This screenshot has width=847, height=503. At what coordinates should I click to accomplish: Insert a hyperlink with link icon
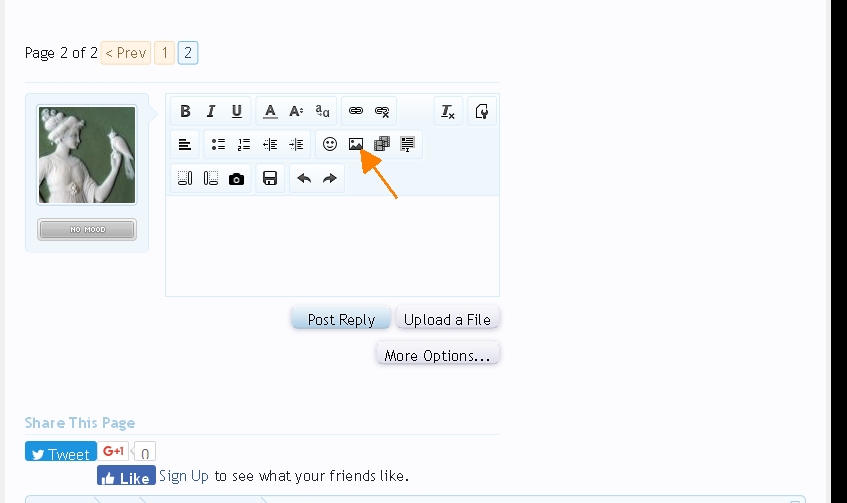tap(356, 111)
